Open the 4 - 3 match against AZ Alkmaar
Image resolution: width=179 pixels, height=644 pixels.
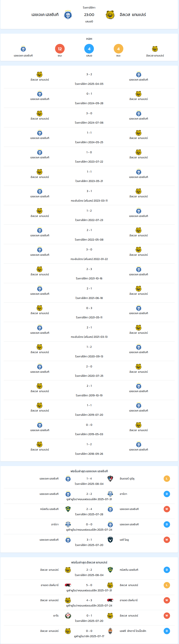89,602
